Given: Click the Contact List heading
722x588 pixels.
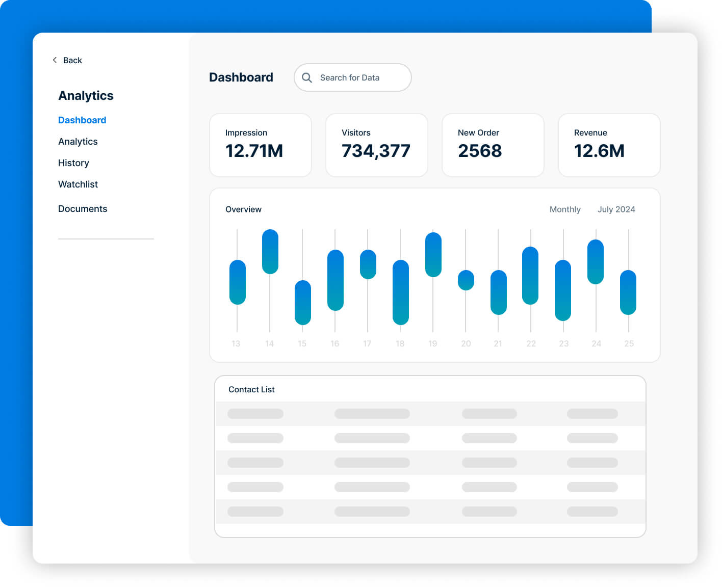Looking at the screenshot, I should pyautogui.click(x=251, y=390).
